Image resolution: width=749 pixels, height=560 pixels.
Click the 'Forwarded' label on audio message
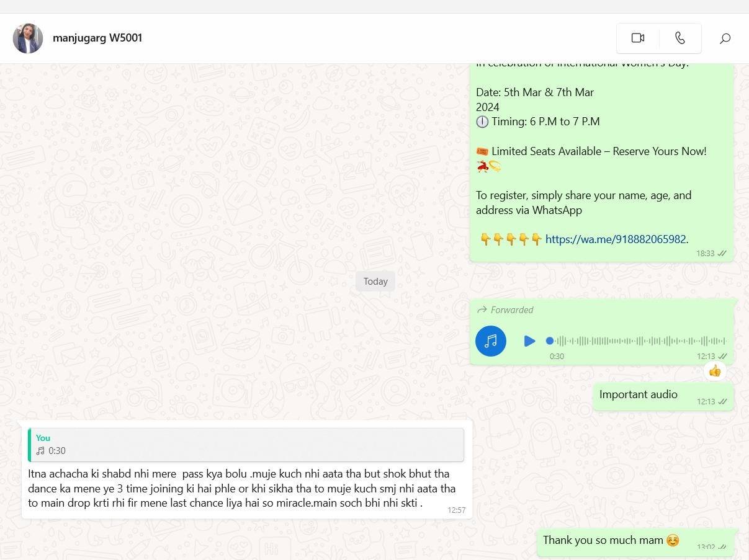(x=511, y=310)
